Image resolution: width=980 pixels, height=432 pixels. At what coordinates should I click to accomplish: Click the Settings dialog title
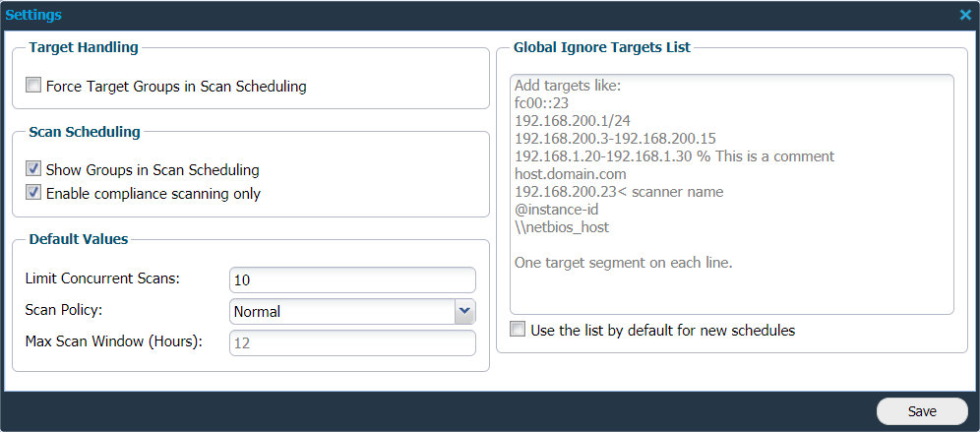[x=33, y=16]
